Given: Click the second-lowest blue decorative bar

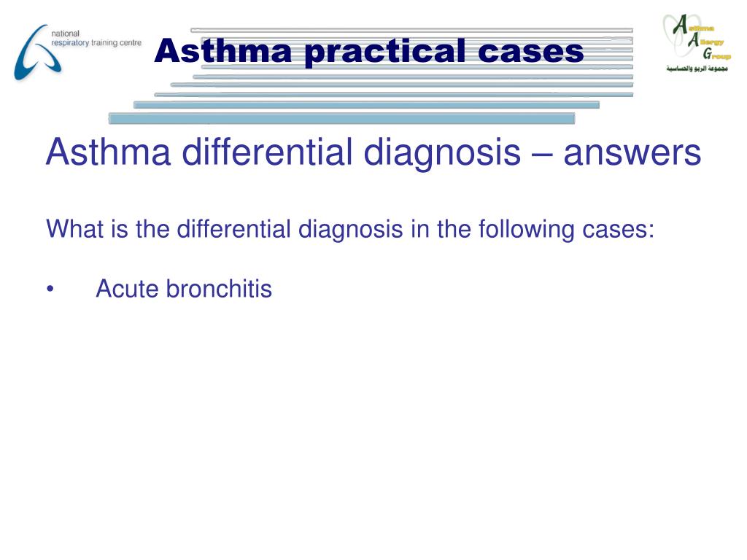Looking at the screenshot, I should pos(366,105).
